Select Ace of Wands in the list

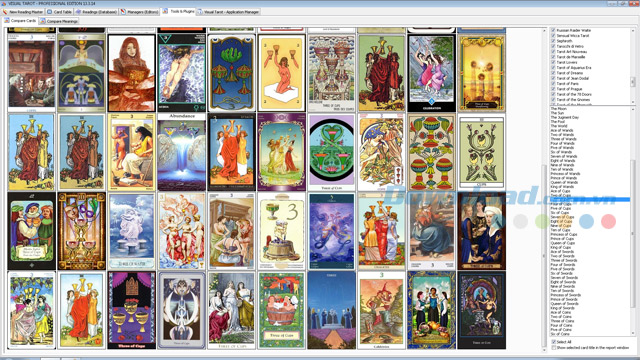pyautogui.click(x=562, y=130)
